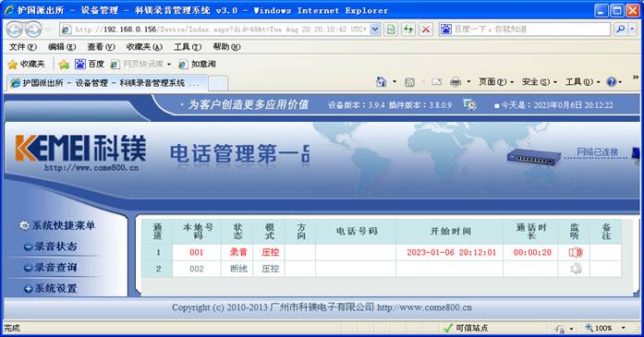This screenshot has height=337, width=644.
Task: Open 录音查询 in the sidebar
Action: (51, 267)
